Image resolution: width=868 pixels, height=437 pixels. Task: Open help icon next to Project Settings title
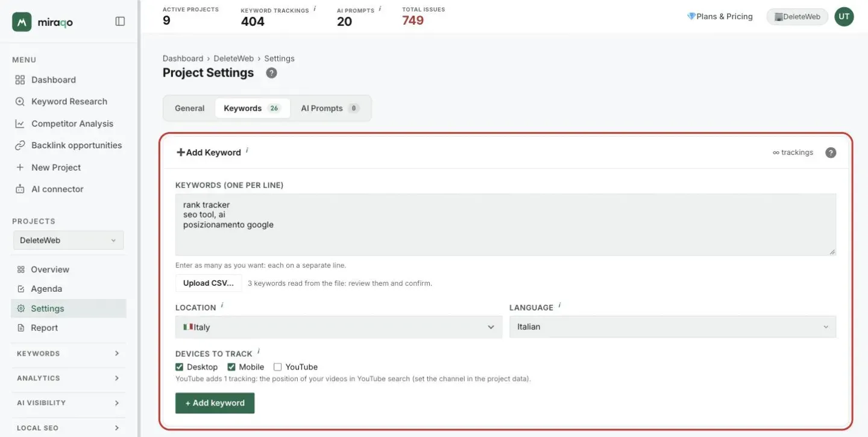click(272, 73)
